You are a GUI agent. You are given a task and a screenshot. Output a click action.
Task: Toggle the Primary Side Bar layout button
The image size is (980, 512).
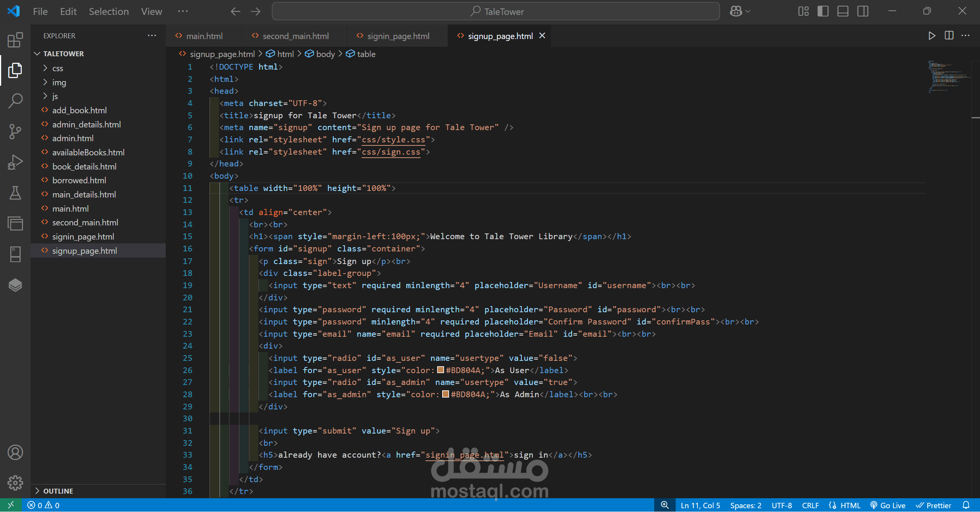pyautogui.click(x=823, y=11)
